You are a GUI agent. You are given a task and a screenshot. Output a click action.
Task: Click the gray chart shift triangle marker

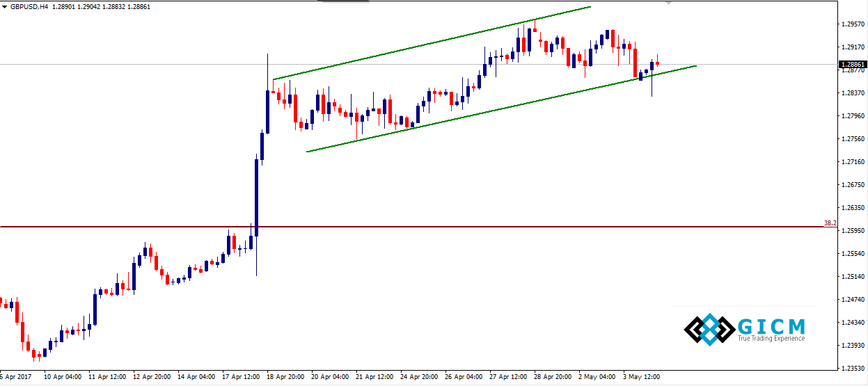click(x=669, y=3)
